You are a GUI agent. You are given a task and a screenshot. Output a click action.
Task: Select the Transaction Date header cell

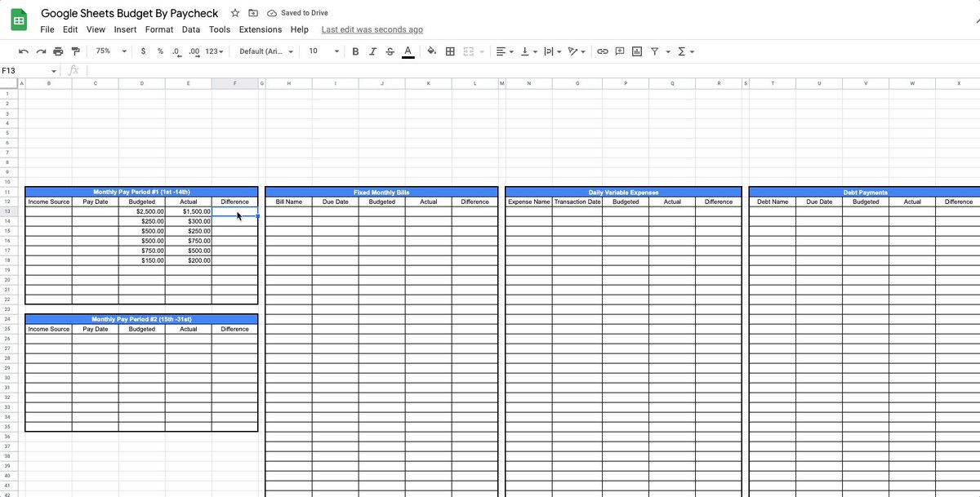(x=577, y=202)
